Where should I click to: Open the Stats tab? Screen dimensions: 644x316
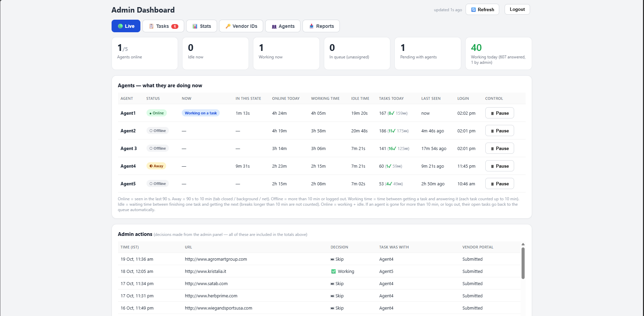click(x=201, y=26)
